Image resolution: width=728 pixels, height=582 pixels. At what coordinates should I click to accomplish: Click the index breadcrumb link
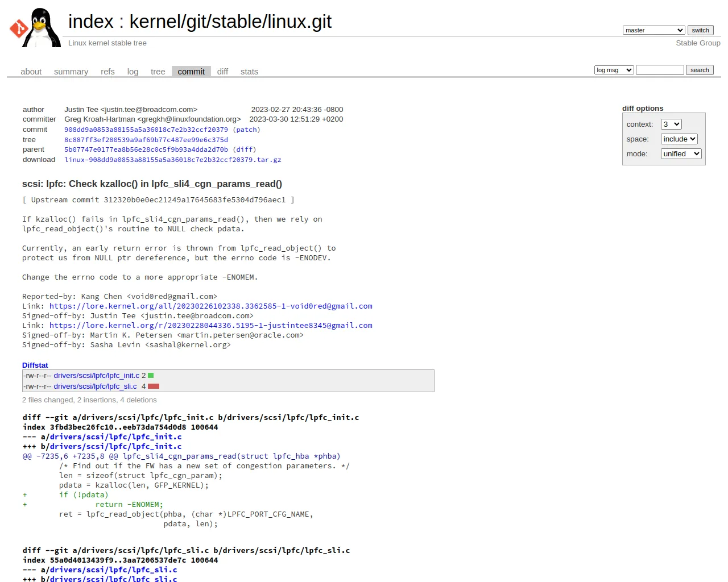pos(91,22)
